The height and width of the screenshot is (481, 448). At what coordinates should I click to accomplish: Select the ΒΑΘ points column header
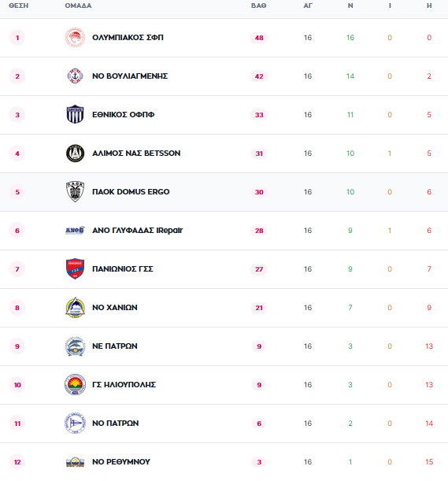point(259,6)
